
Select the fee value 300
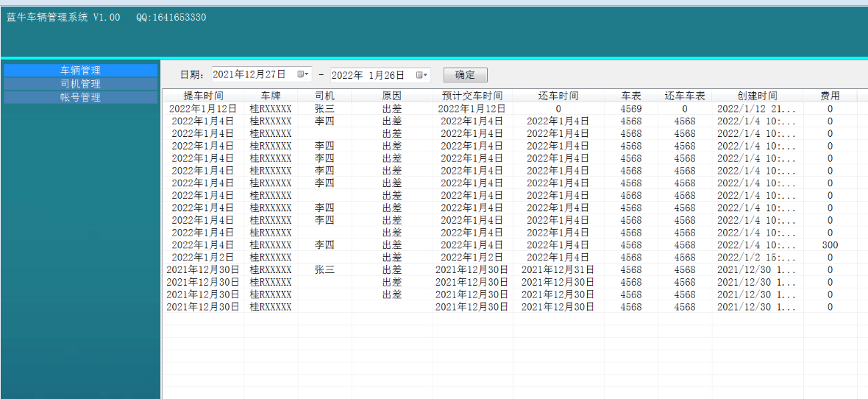[x=830, y=245]
